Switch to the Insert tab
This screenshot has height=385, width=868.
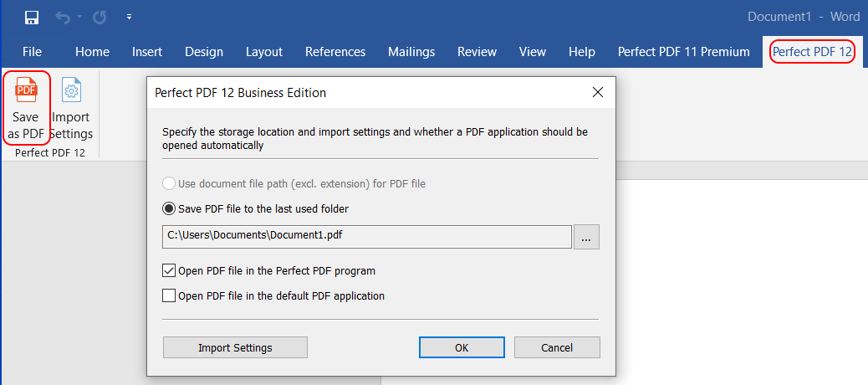[147, 52]
